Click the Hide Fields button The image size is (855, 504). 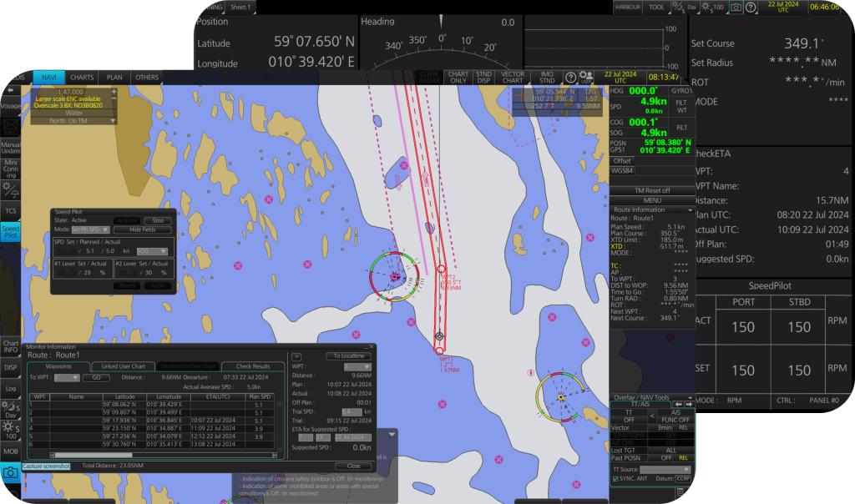[142, 229]
